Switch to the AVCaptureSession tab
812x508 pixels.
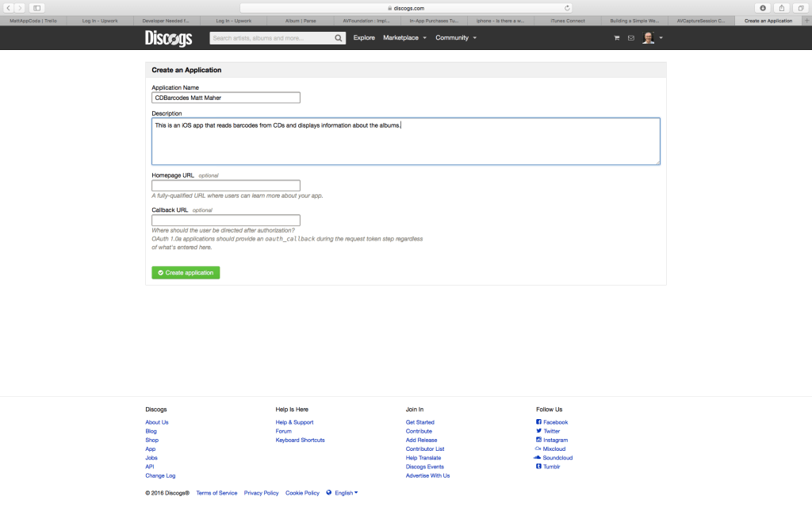click(701, 21)
